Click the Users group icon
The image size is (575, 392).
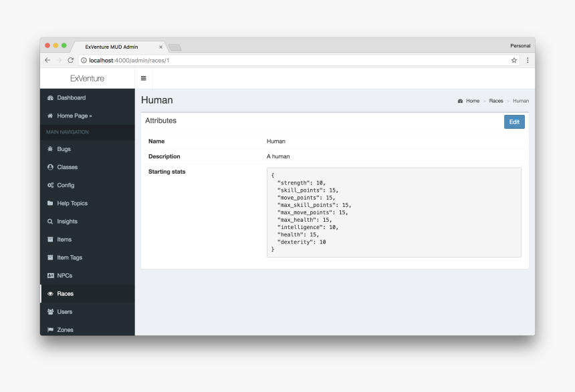[x=51, y=312]
